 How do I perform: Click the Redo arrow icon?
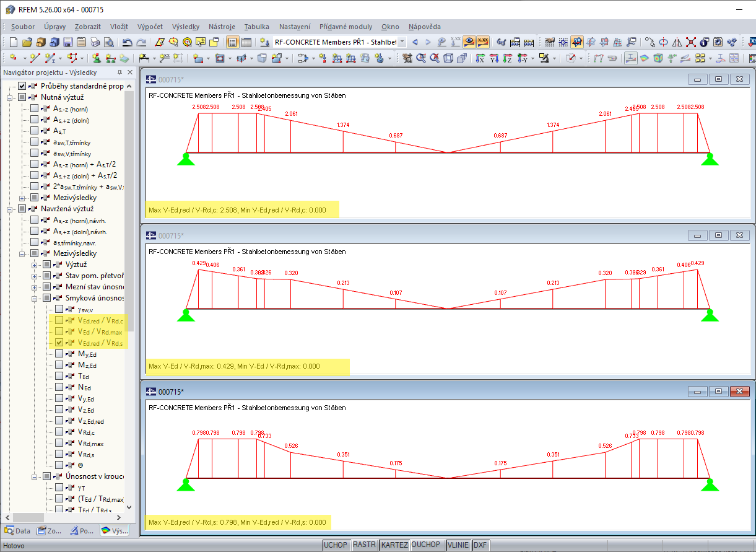point(142,42)
